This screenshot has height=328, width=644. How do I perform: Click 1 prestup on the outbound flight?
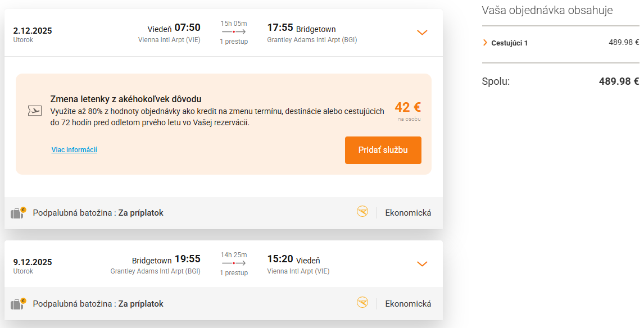tap(233, 41)
